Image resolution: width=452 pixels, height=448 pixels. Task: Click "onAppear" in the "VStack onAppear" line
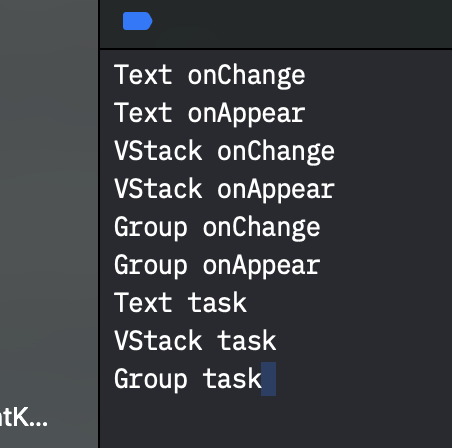[x=276, y=190]
